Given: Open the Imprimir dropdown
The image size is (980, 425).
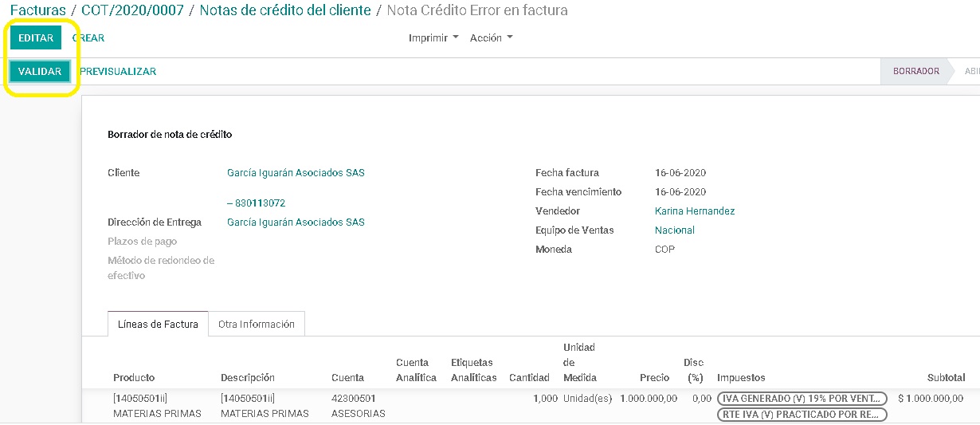Looking at the screenshot, I should (433, 37).
